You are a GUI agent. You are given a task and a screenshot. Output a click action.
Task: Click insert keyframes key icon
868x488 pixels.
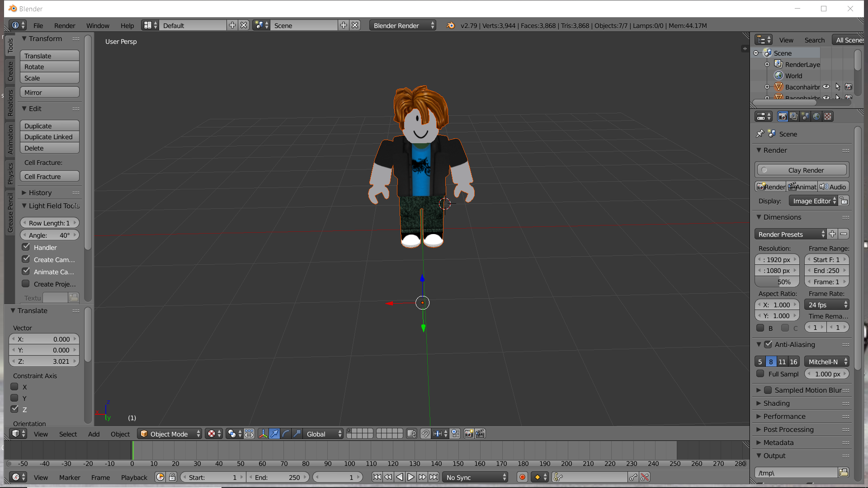click(633, 477)
